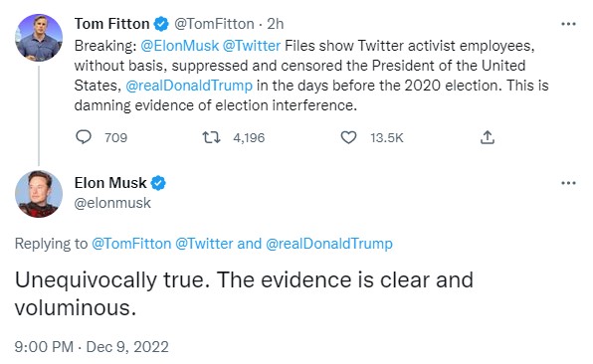Click Tom Fitton's verified badge
The image size is (593, 364).
point(161,24)
